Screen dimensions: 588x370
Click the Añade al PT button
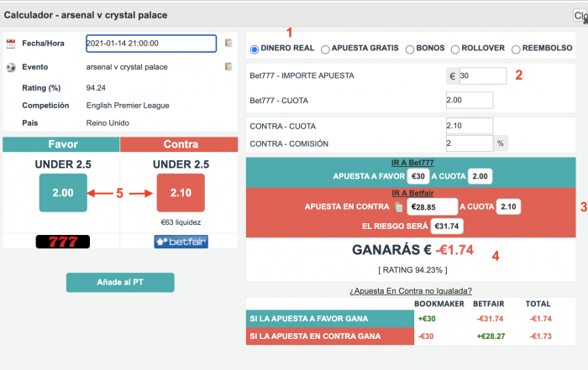pyautogui.click(x=120, y=283)
